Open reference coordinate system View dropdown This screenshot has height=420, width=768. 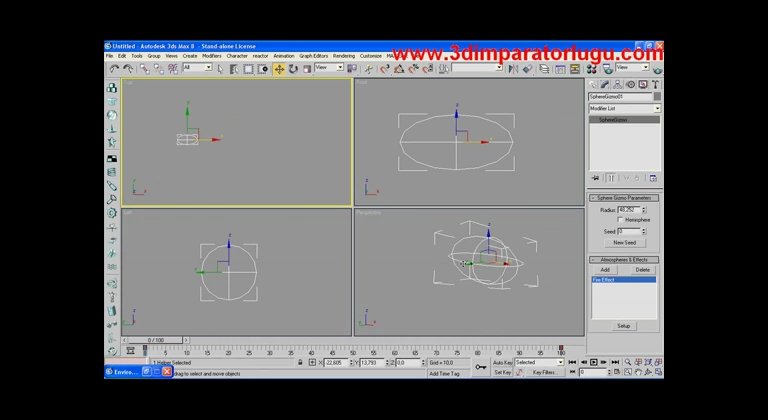(x=329, y=67)
